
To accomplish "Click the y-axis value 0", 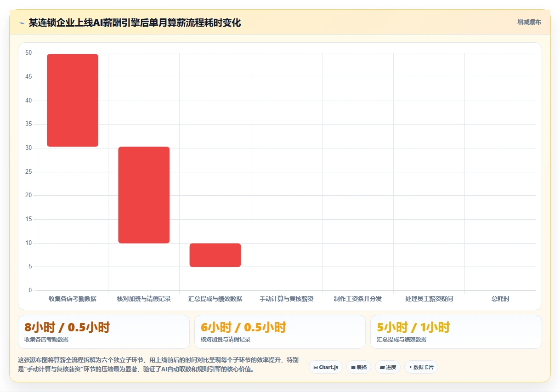I will pos(30,290).
